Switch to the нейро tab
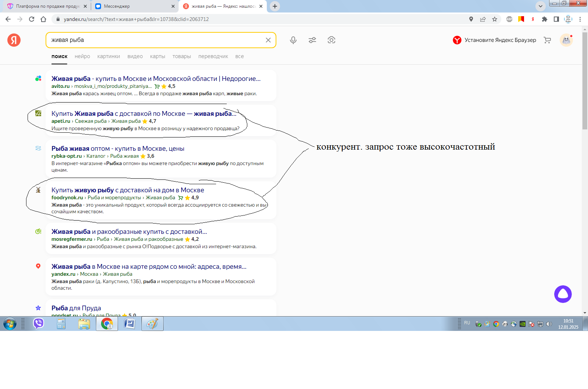This screenshot has width=588, height=389. tap(82, 56)
